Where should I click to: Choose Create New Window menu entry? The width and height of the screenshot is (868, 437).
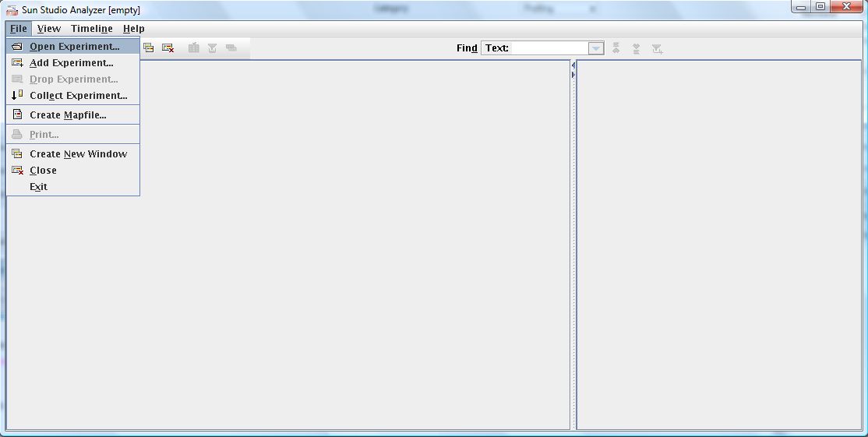tap(72, 153)
